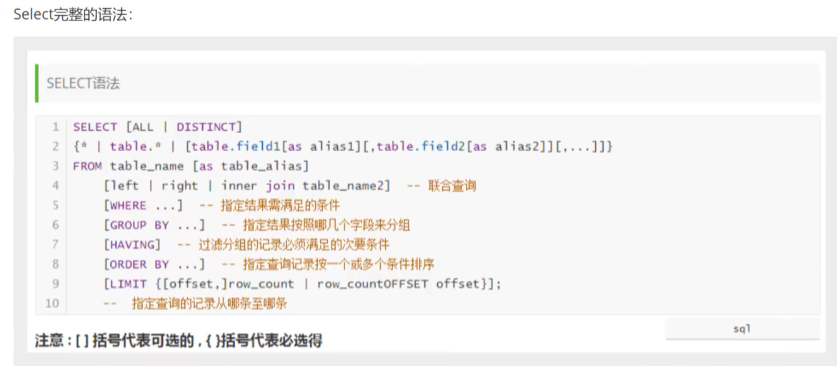837x367 pixels.
Task: Select line number 4 in code gutter
Action: coord(56,186)
